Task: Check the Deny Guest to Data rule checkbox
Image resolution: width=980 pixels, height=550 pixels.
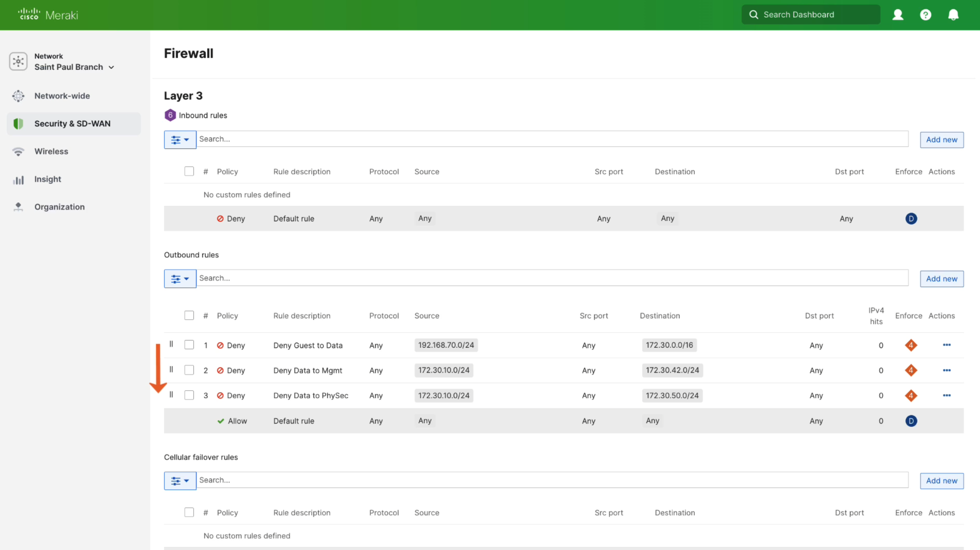Action: [189, 344]
